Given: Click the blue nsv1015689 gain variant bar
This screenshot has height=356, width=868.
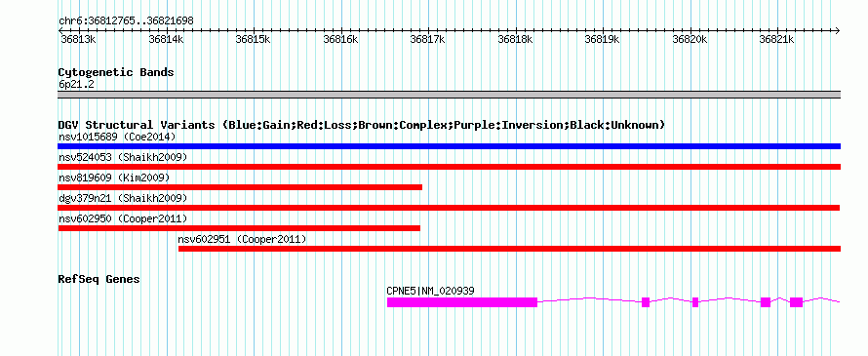Looking at the screenshot, I should [x=449, y=146].
